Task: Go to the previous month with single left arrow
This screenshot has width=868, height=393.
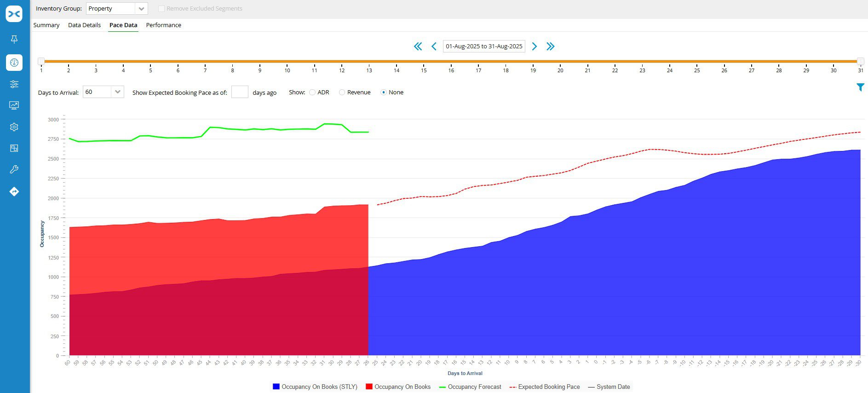Action: [x=434, y=46]
